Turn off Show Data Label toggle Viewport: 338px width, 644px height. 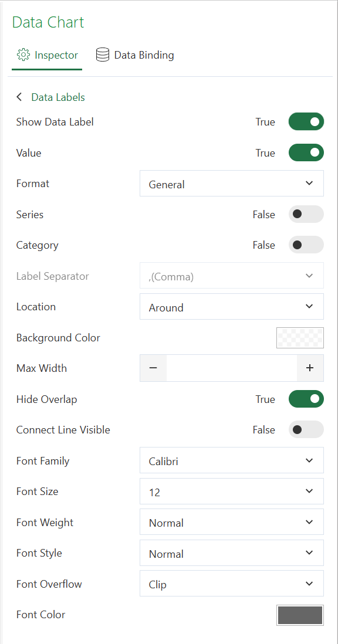tap(306, 121)
